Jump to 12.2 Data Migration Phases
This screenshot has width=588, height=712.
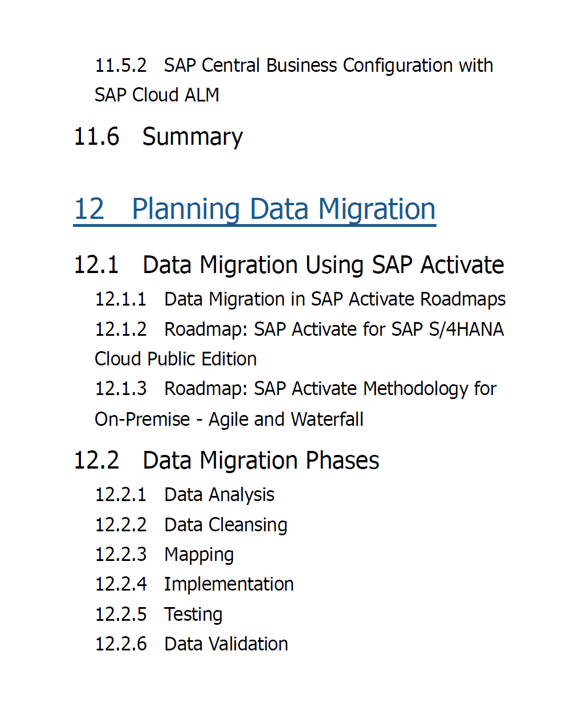227,461
